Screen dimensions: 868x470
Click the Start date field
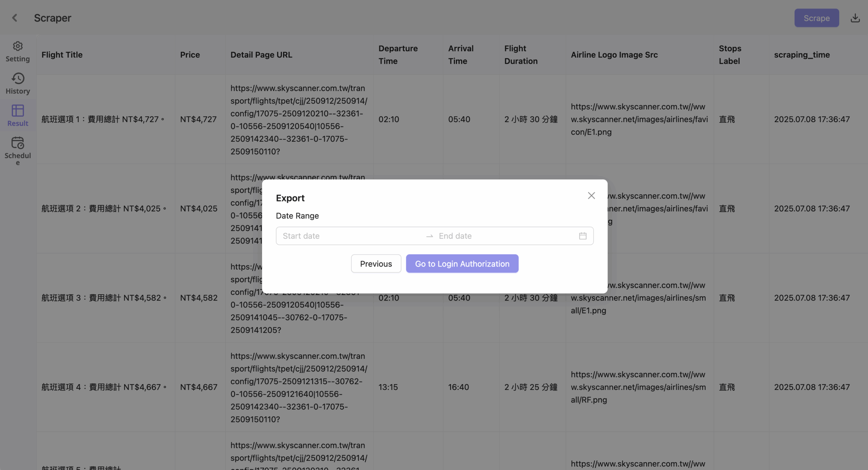(x=351, y=236)
